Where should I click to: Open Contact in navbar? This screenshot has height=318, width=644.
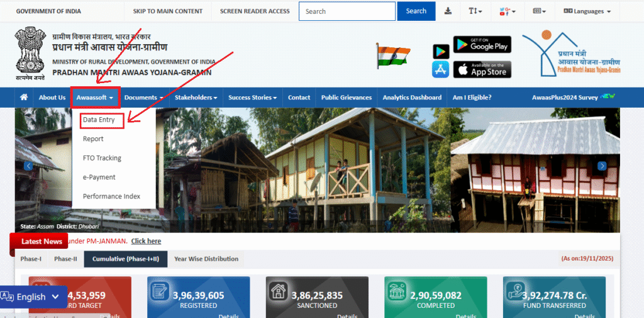[299, 98]
